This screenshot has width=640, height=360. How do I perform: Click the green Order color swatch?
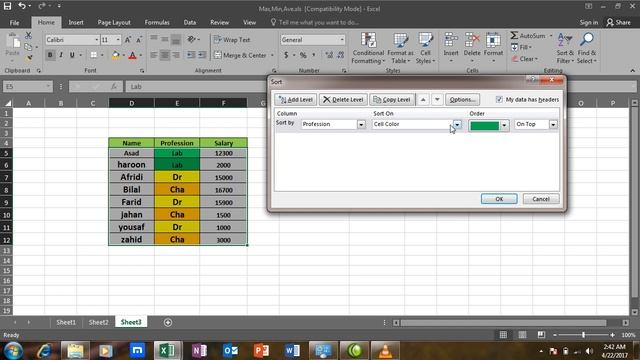click(x=484, y=126)
